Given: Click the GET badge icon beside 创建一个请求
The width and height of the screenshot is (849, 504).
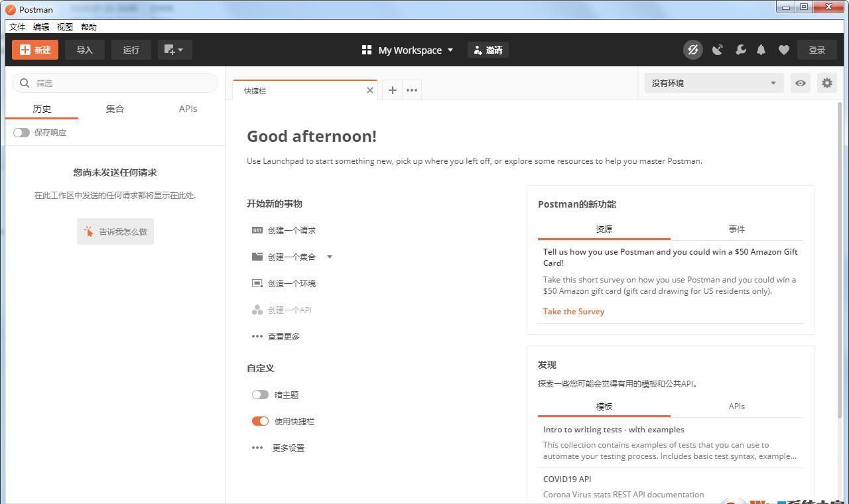Looking at the screenshot, I should pyautogui.click(x=257, y=230).
